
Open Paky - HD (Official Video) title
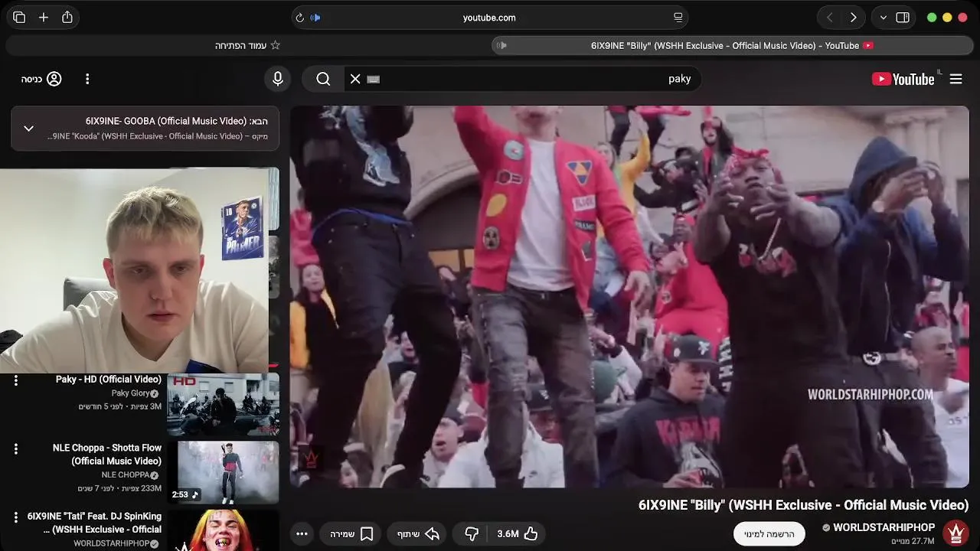point(109,380)
